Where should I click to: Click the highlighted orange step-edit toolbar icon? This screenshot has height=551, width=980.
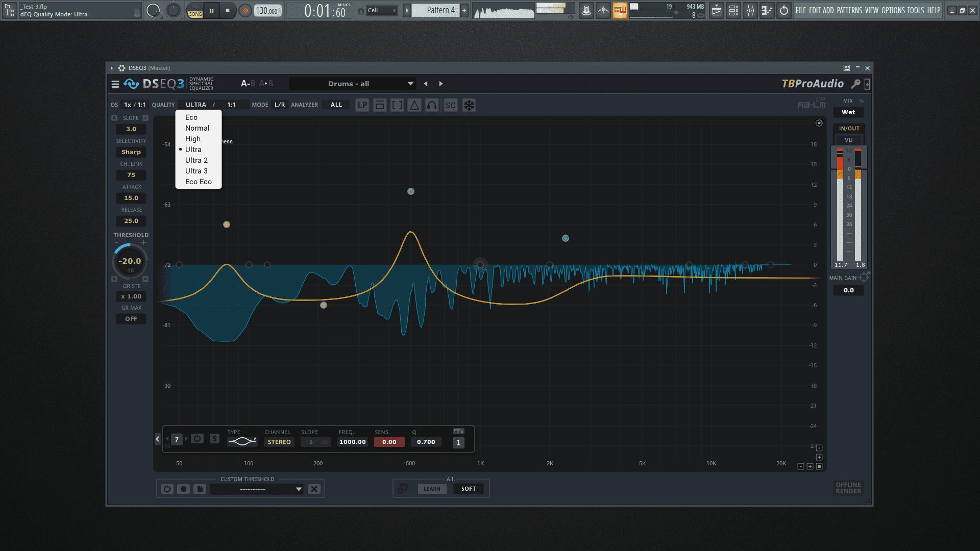[620, 10]
